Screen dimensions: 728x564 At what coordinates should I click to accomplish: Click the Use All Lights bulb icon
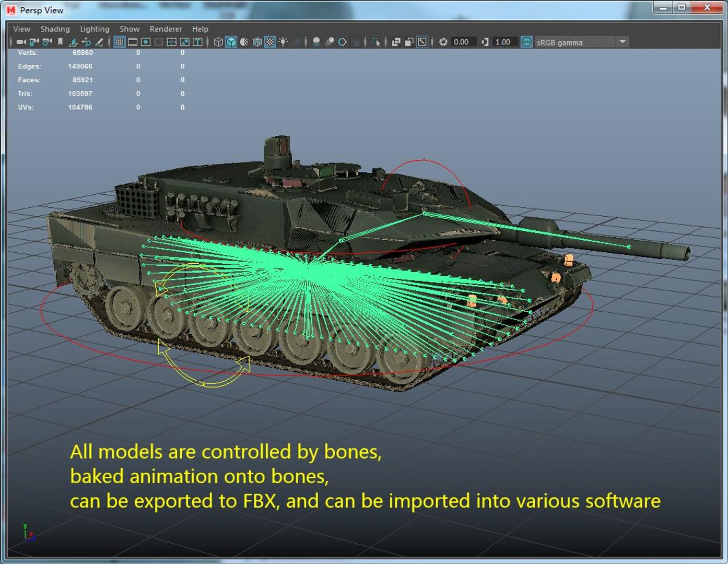coord(283,42)
